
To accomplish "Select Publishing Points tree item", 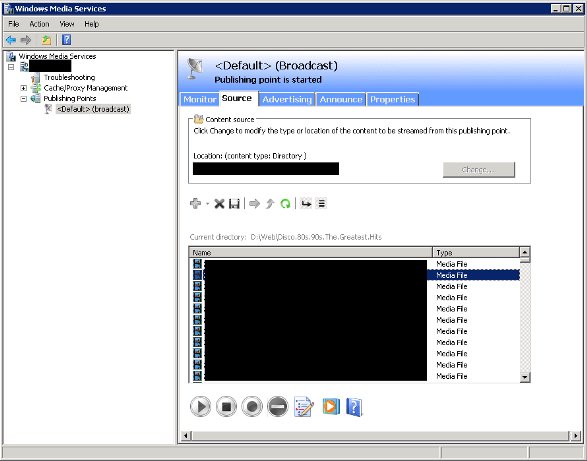I will (x=70, y=98).
